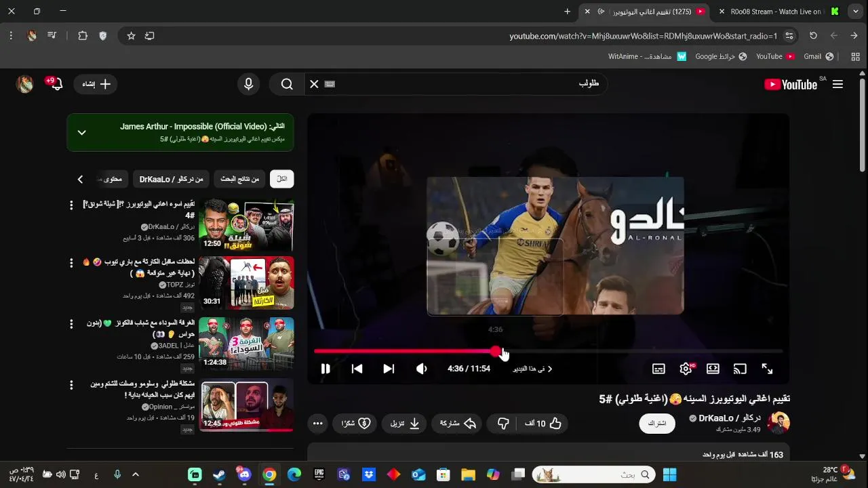Select the من نتائج البحث filter chip
This screenshot has height=488, width=868.
click(240, 179)
